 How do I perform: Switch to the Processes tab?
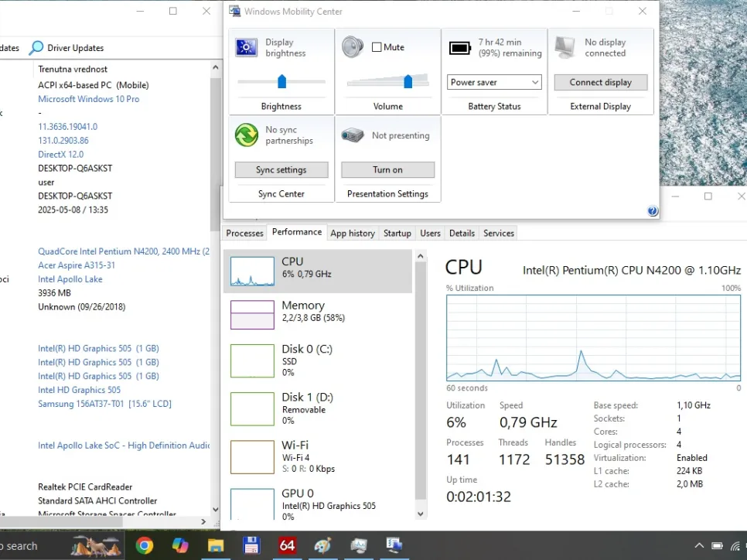pyautogui.click(x=244, y=233)
